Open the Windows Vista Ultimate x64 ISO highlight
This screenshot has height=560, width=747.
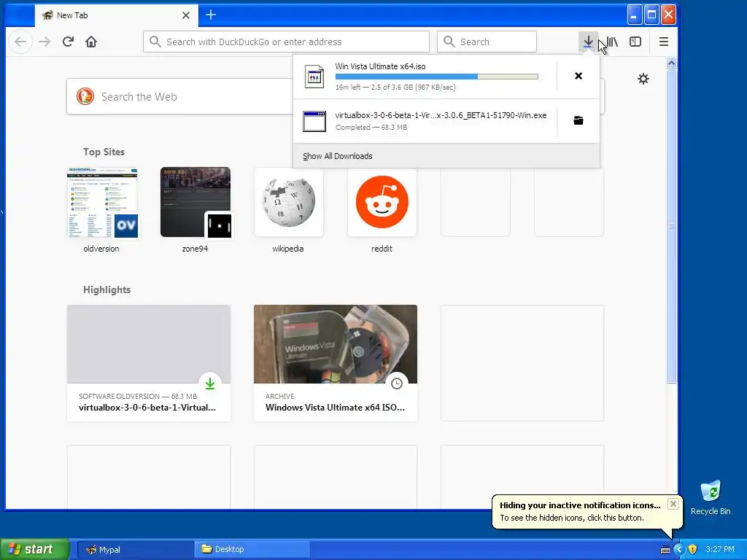[x=336, y=363]
